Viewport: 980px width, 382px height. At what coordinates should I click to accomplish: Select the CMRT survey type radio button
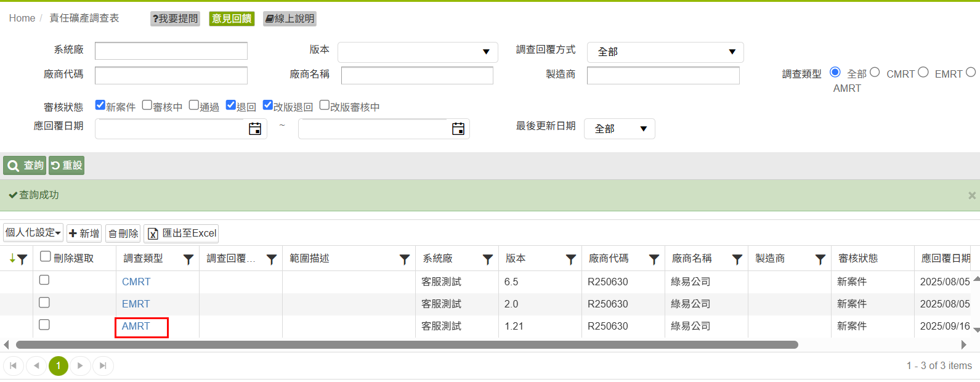point(875,72)
